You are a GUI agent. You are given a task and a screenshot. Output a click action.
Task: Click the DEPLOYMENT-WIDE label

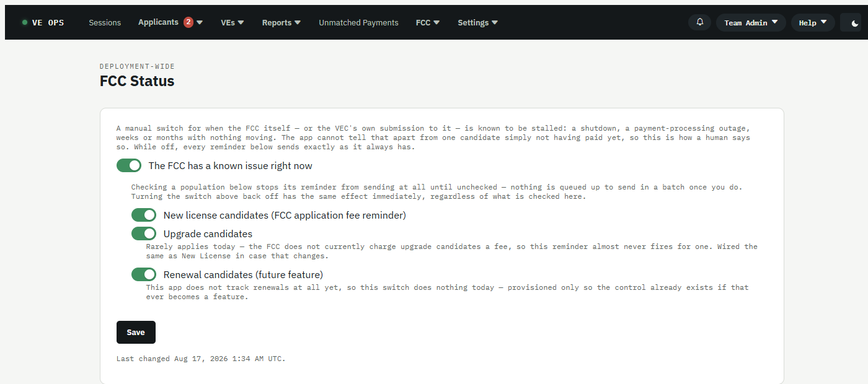tap(137, 66)
